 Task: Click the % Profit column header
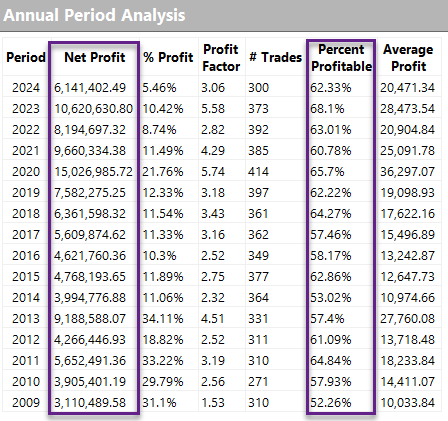pos(168,57)
